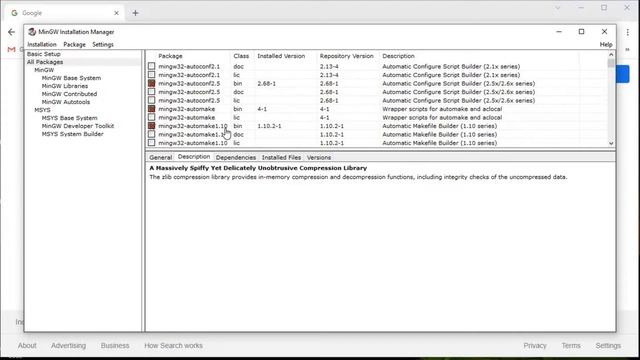Open the Business link in Google footer

coord(115,345)
